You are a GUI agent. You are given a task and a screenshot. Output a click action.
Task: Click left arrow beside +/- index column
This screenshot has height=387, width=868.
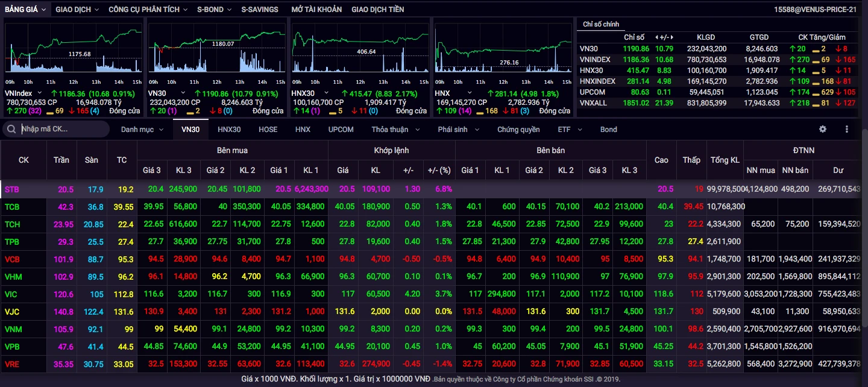656,37
